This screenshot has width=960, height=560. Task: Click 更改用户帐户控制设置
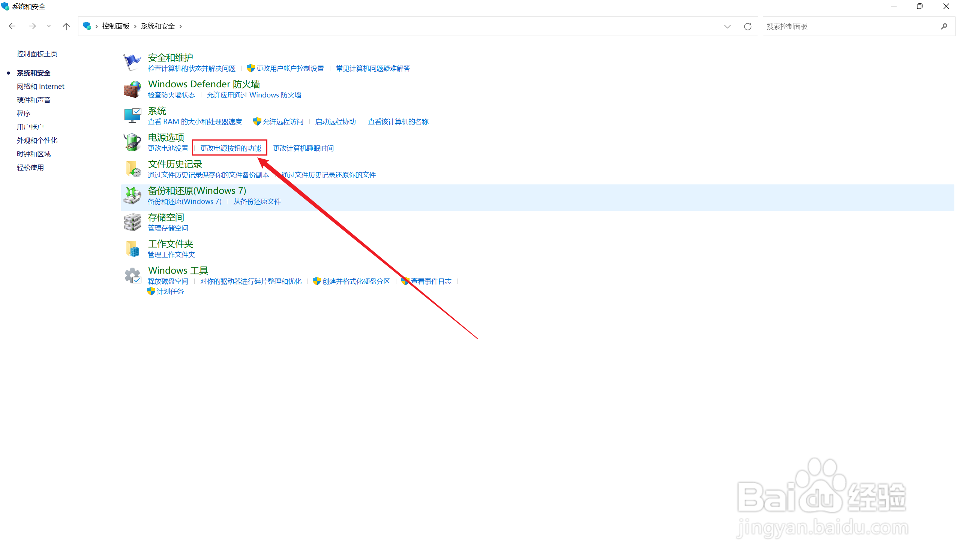click(x=290, y=69)
